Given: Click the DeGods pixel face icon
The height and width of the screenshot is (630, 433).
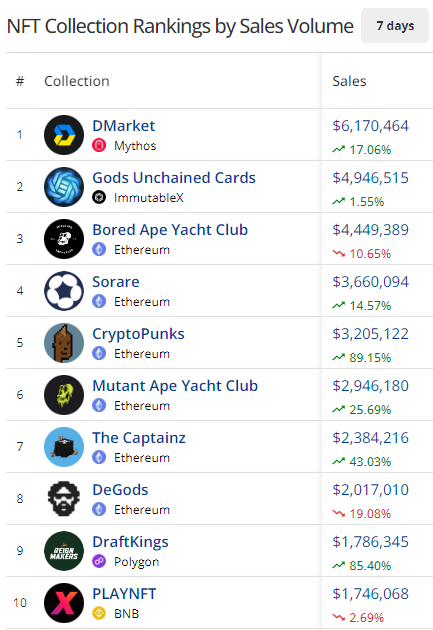Looking at the screenshot, I should (64, 499).
